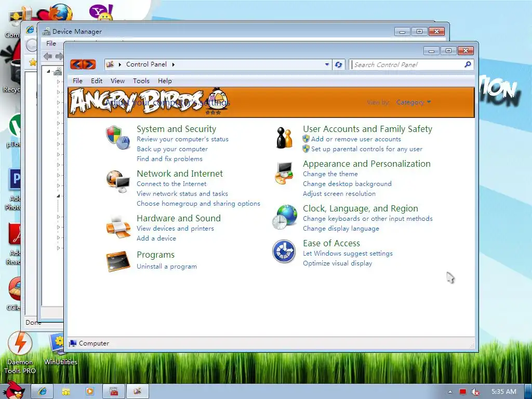Collapse Device Manager root tree node

coord(48,71)
